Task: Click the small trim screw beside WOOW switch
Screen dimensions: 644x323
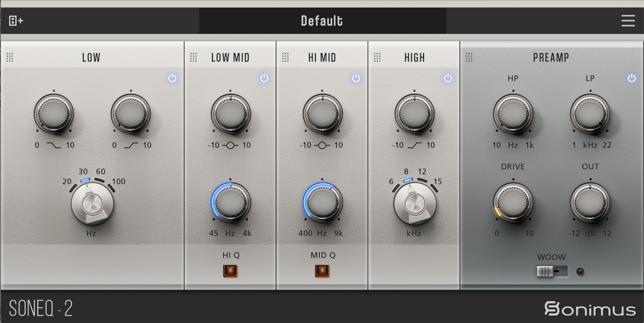Action: 580,272
